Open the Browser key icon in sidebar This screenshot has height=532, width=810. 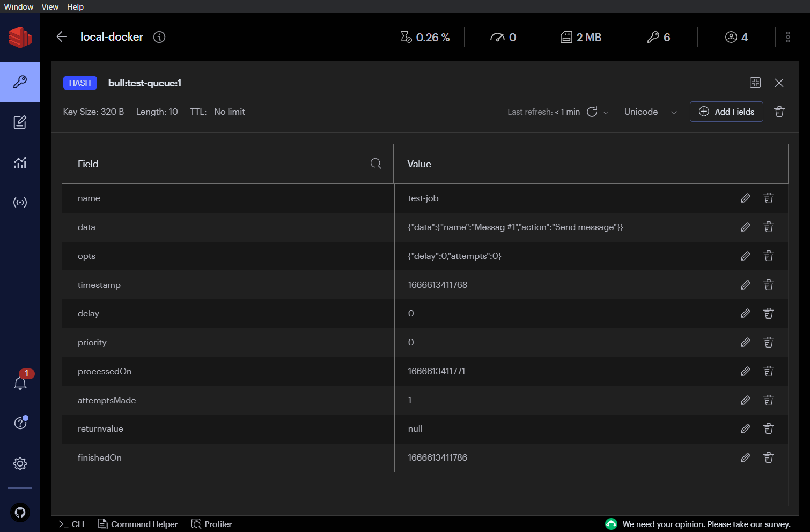coord(20,82)
